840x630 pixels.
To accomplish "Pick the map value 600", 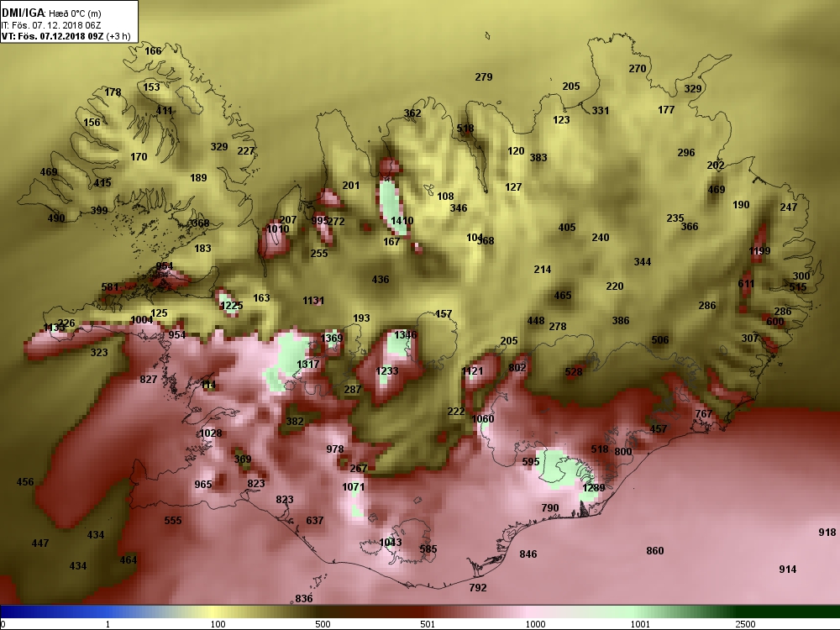I will (774, 322).
